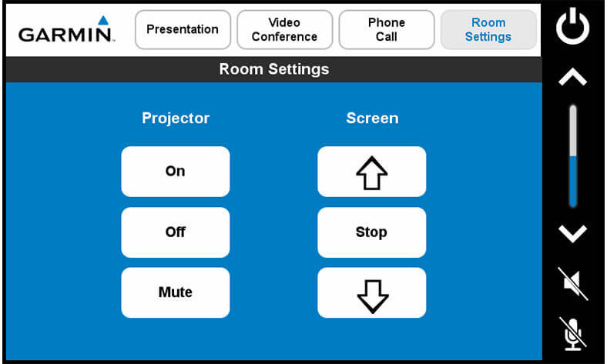Viewport: 607px width, 364px height.
Task: Toggle the speaker mute icon
Action: (574, 283)
